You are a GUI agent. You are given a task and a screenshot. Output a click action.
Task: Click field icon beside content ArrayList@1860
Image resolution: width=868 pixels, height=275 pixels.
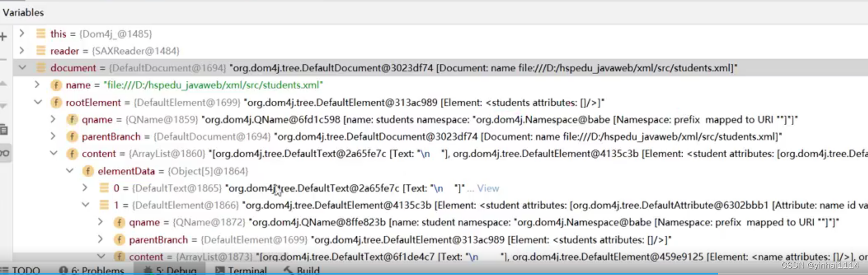[x=72, y=154]
